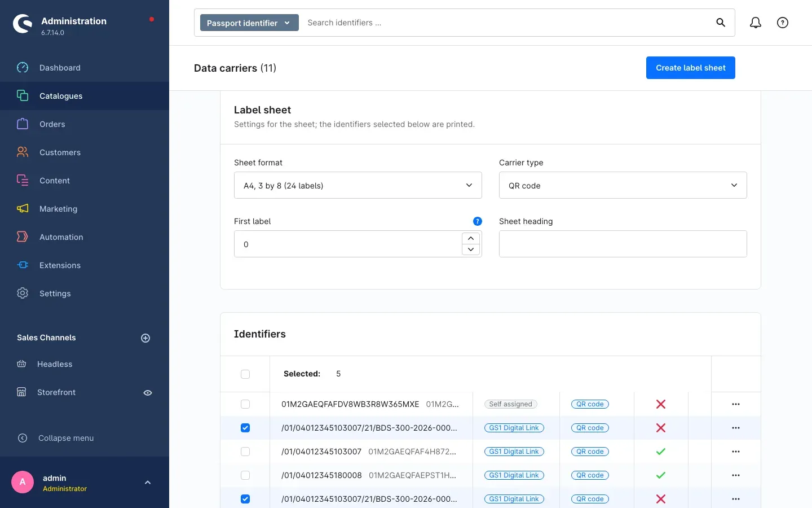Open the help question mark icon
Screen dimensions: 812x508
[x=783, y=23]
